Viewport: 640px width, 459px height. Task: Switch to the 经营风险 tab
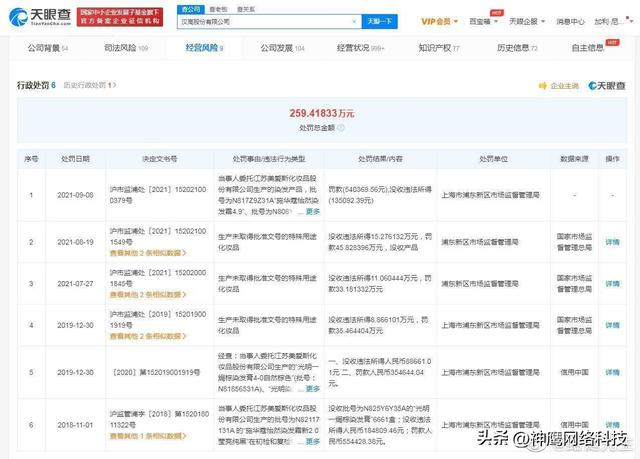[204, 48]
